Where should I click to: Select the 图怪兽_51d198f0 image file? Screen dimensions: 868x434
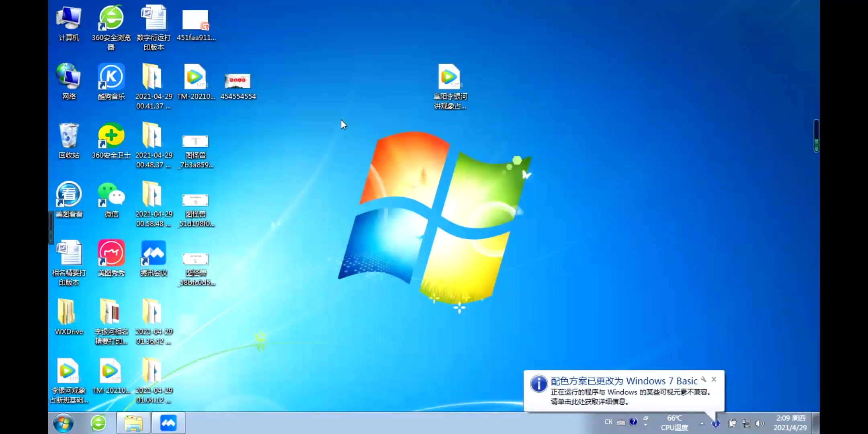point(196,210)
